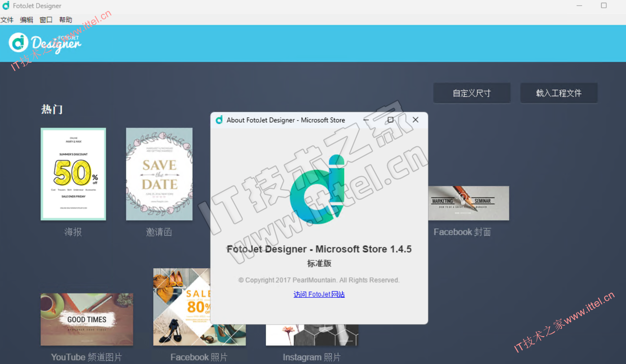Open the 文件 menu

tap(7, 20)
